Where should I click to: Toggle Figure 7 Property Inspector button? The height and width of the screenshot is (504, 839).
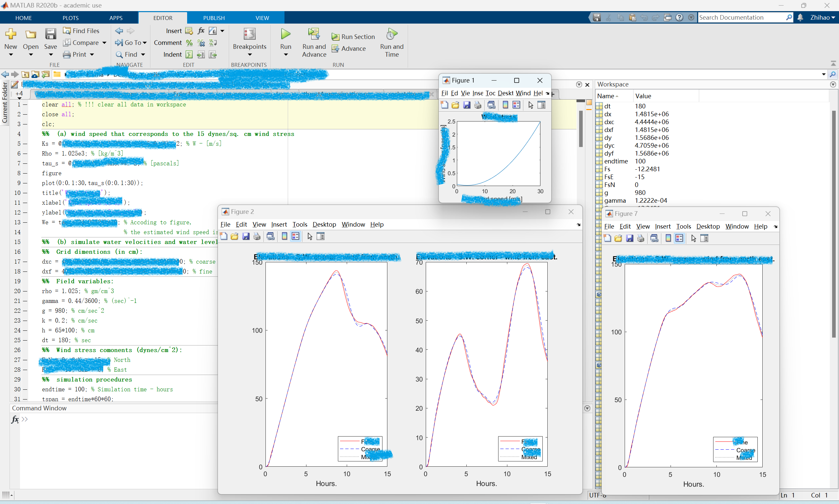(704, 238)
